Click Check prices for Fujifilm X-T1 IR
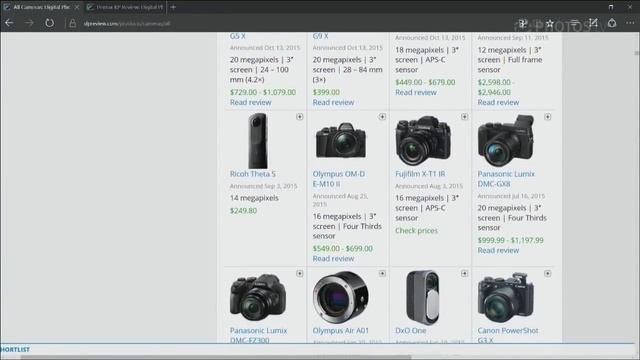This screenshot has width=640, height=360. coord(416,231)
